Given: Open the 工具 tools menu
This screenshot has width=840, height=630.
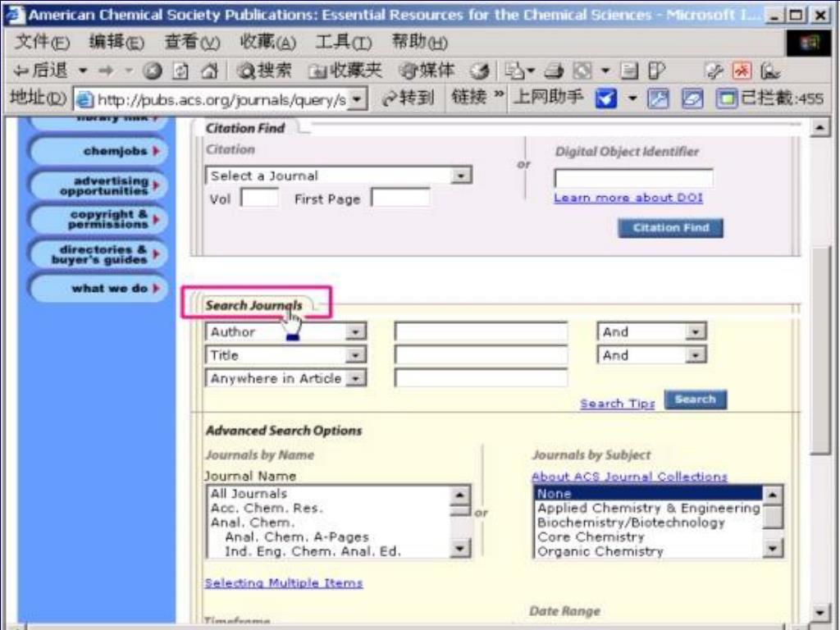Looking at the screenshot, I should (343, 41).
